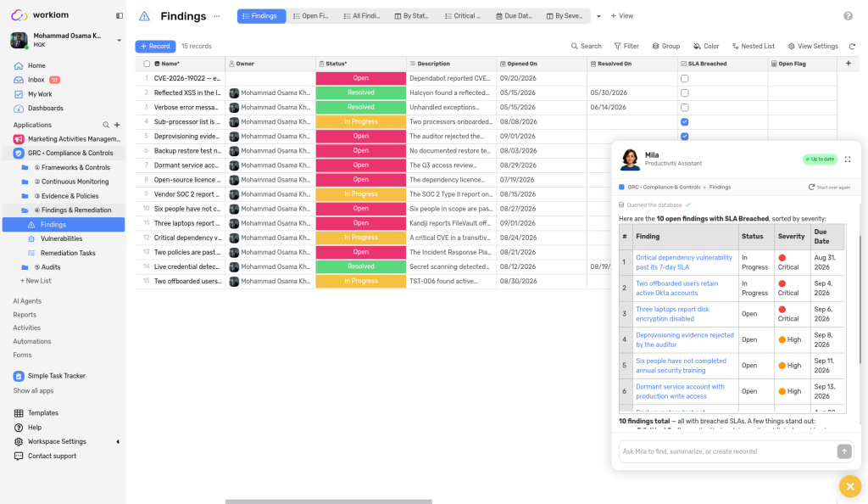Expand the user account dropdown arrow
The width and height of the screenshot is (868, 504).
119,41
